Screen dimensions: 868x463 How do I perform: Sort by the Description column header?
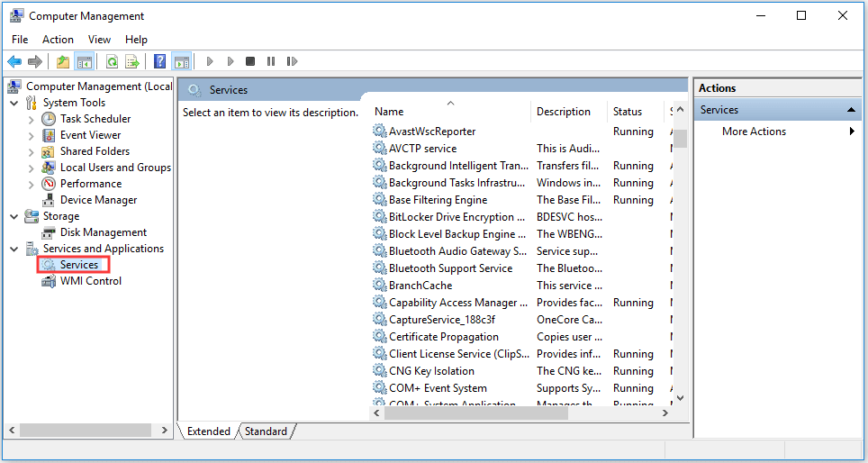click(569, 112)
